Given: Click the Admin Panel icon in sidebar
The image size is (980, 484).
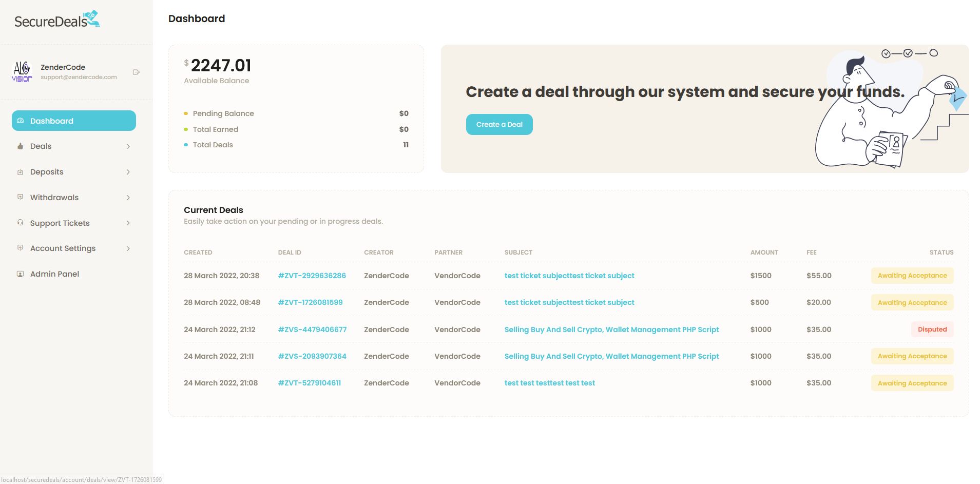Looking at the screenshot, I should pyautogui.click(x=21, y=274).
